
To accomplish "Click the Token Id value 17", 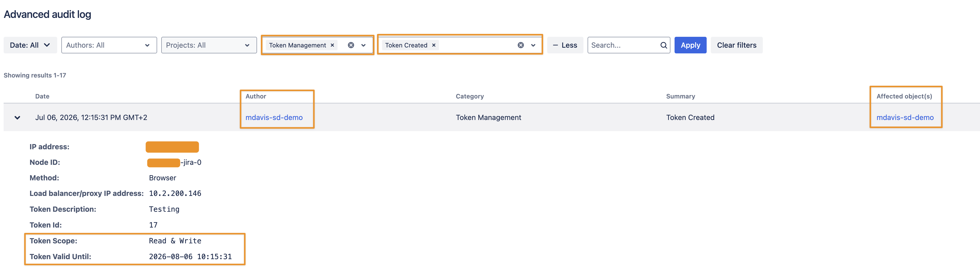I will [153, 225].
